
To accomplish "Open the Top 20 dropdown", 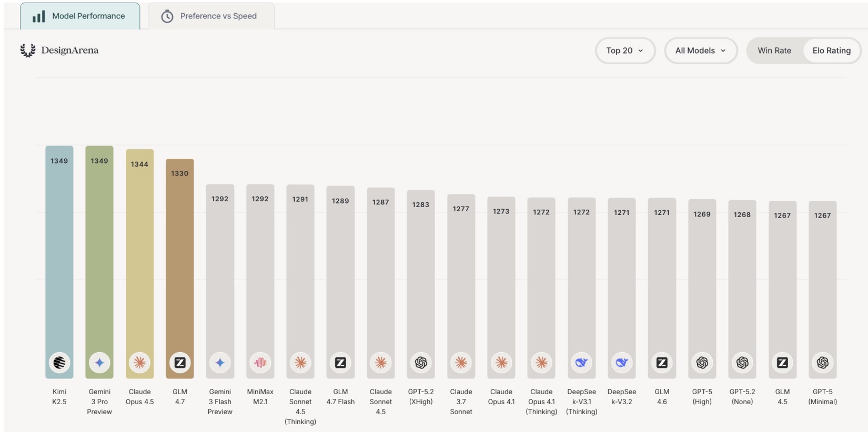I will pyautogui.click(x=625, y=50).
